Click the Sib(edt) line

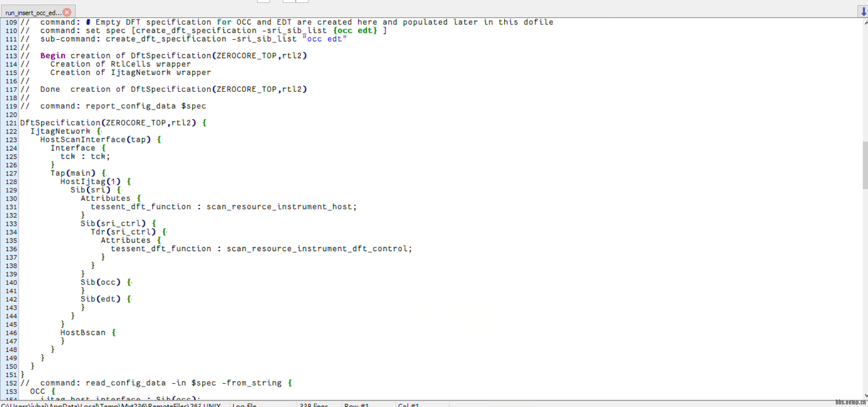(100, 299)
